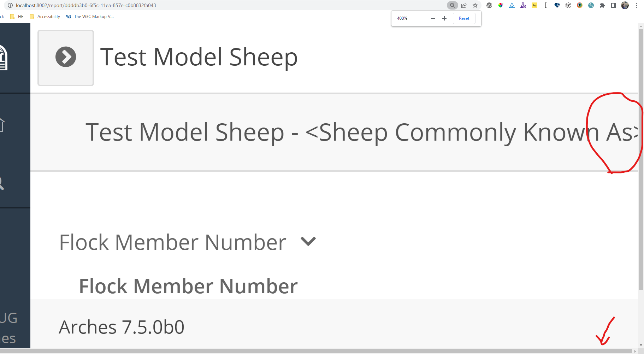This screenshot has height=354, width=644.
Task: Click the horizontal scrollbar at page bottom
Action: click(318, 350)
